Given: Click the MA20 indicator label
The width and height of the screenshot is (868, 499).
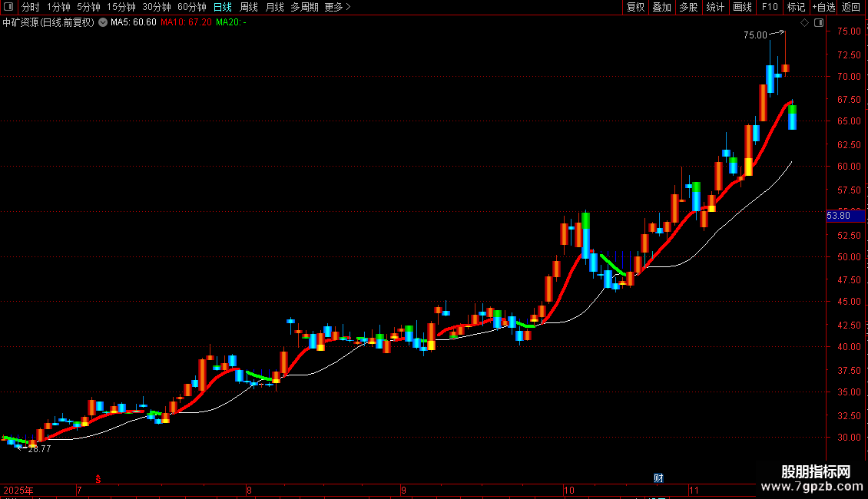Looking at the screenshot, I should [231, 23].
